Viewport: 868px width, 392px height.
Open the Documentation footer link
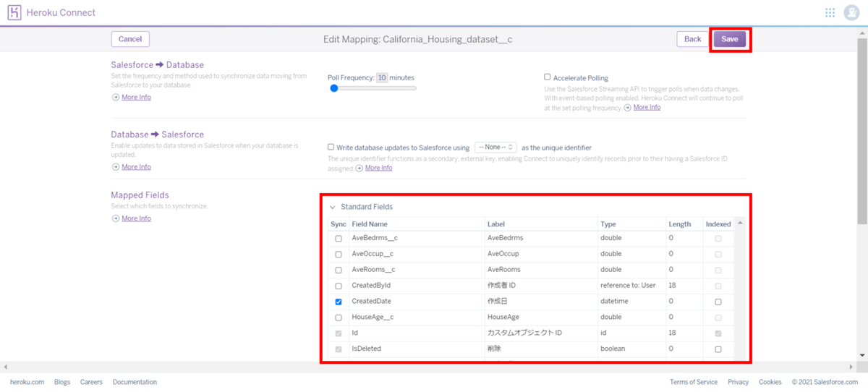pos(135,382)
